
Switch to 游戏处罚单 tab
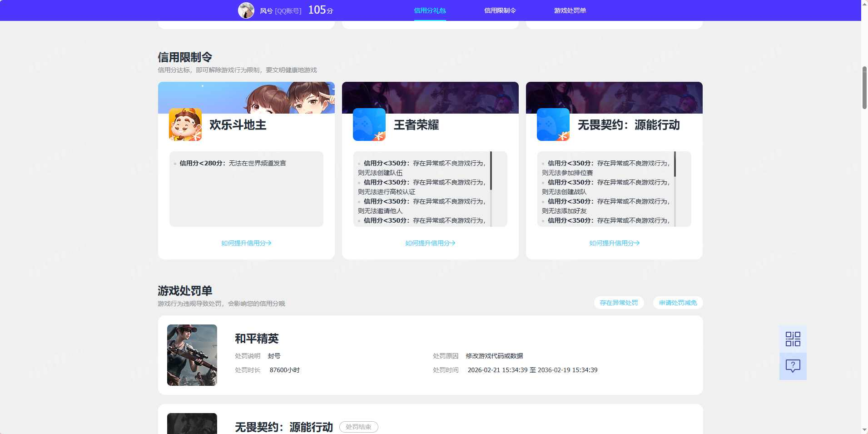(570, 10)
